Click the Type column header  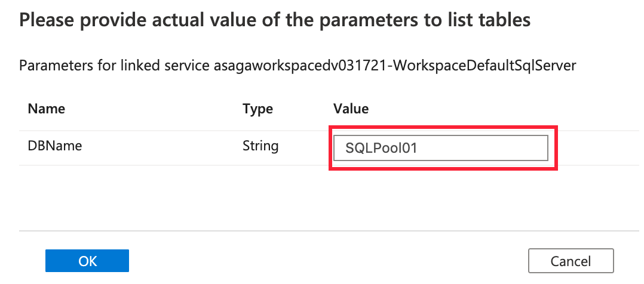coord(257,109)
